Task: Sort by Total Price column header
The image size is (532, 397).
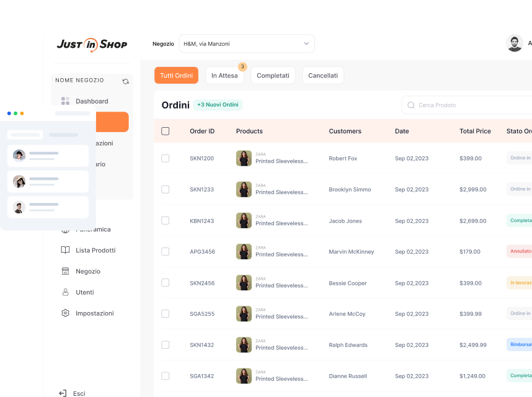Action: tap(475, 131)
